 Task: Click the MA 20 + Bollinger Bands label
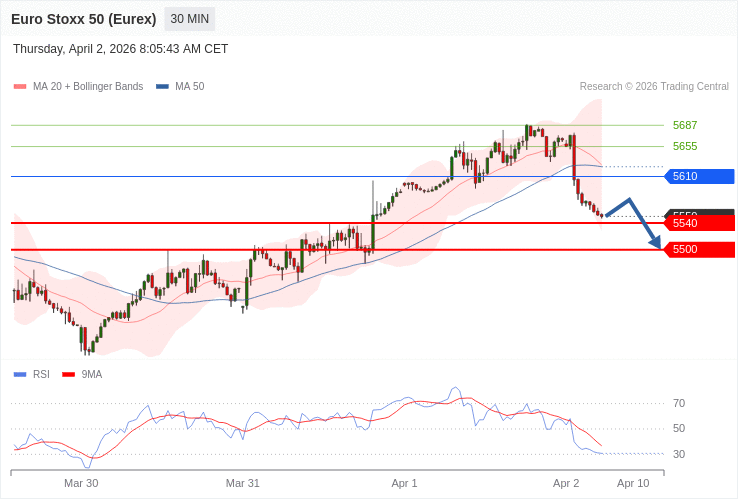(x=88, y=87)
